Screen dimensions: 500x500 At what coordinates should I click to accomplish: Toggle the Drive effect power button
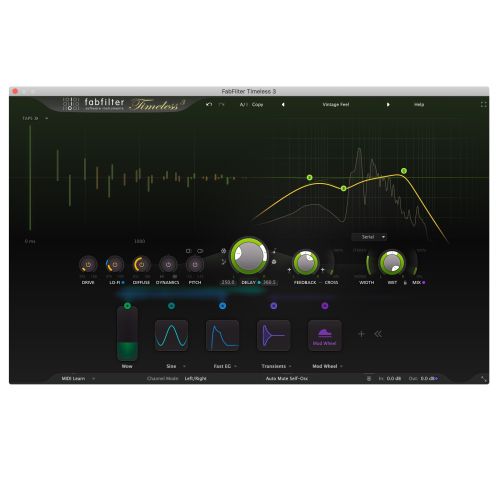88,265
